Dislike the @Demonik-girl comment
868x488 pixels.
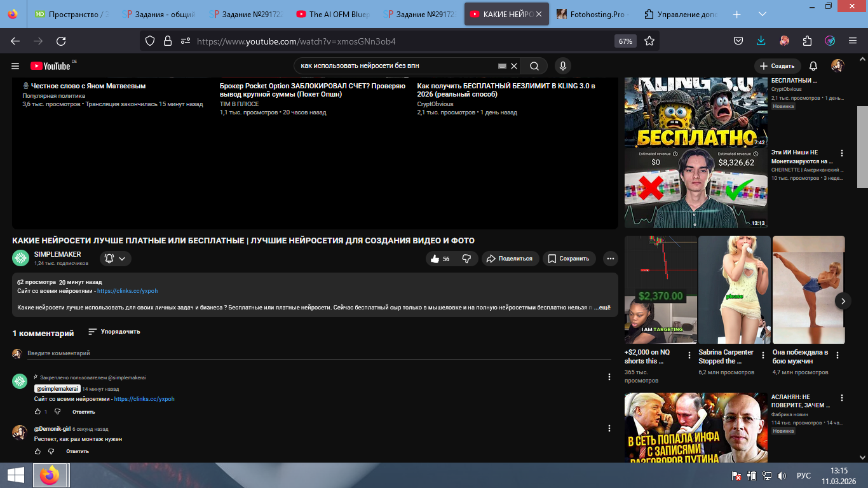51,451
